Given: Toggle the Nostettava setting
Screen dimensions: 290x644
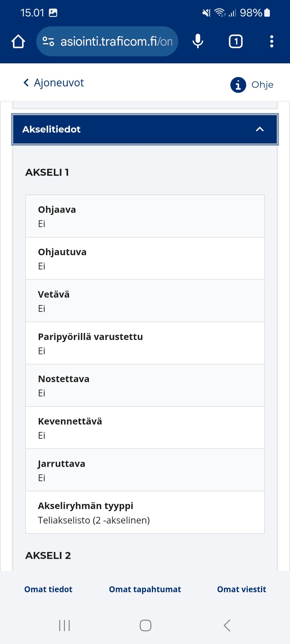Looking at the screenshot, I should [x=145, y=385].
